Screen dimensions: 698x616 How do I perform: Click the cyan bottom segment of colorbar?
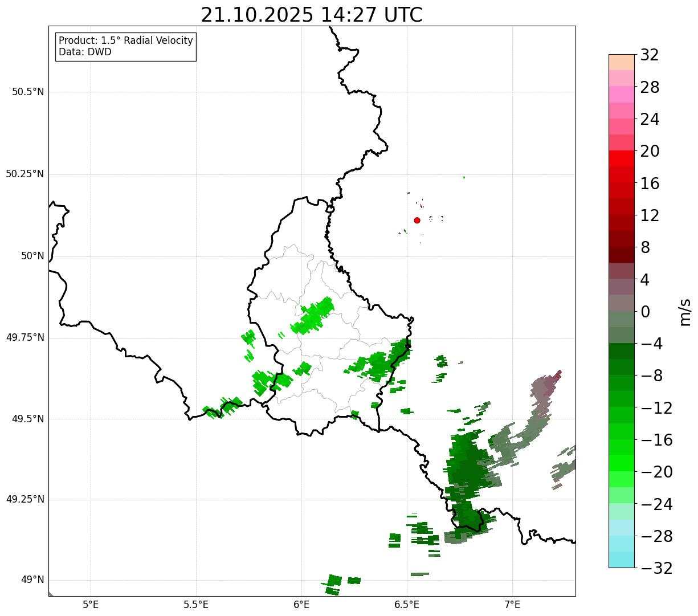tap(622, 560)
